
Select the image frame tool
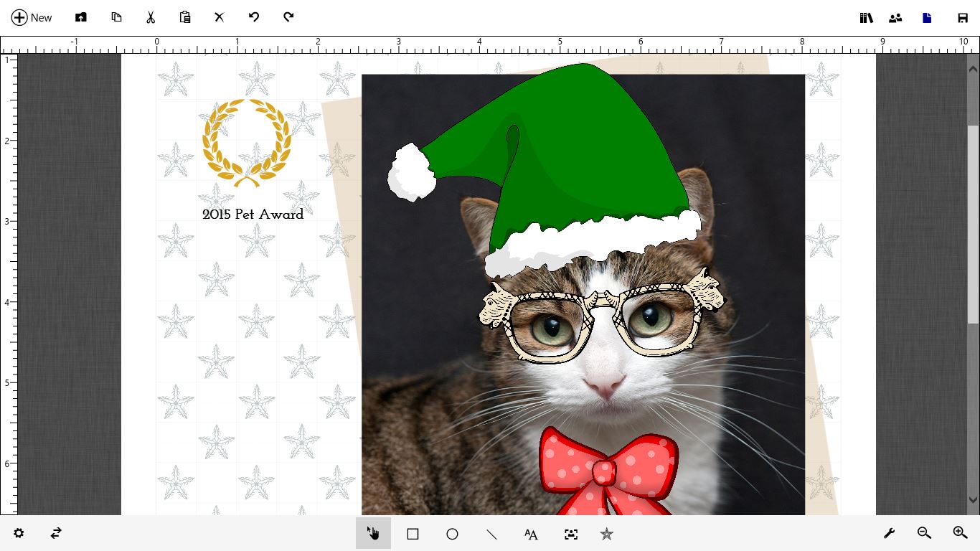[570, 534]
